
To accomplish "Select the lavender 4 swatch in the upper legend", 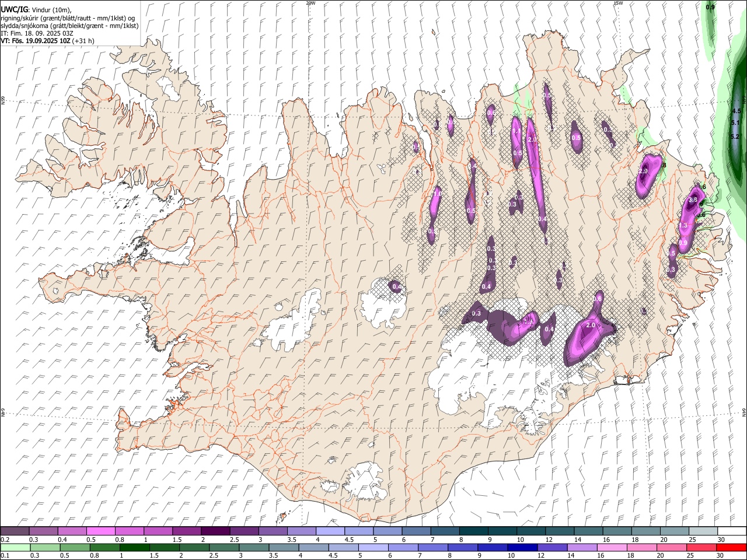I will tap(330, 531).
